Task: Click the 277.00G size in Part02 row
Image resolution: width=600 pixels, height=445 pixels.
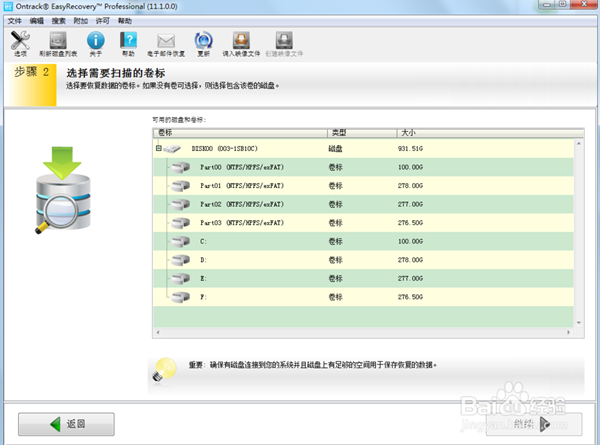Action: pyautogui.click(x=410, y=204)
